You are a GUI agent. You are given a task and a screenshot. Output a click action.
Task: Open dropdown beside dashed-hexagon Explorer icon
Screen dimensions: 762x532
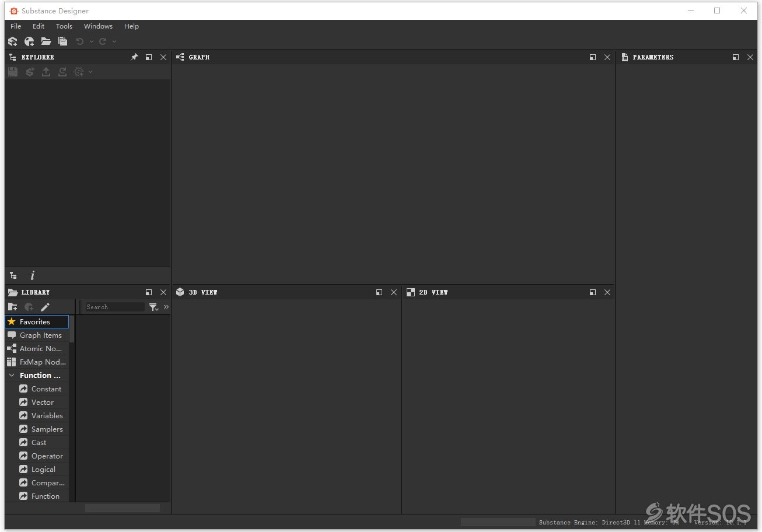pyautogui.click(x=90, y=72)
